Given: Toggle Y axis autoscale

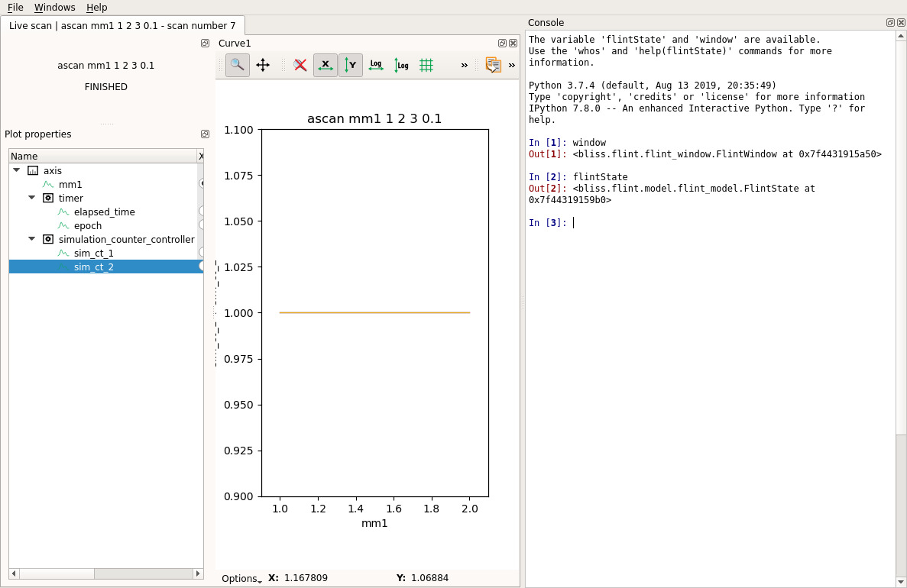Looking at the screenshot, I should coord(351,65).
